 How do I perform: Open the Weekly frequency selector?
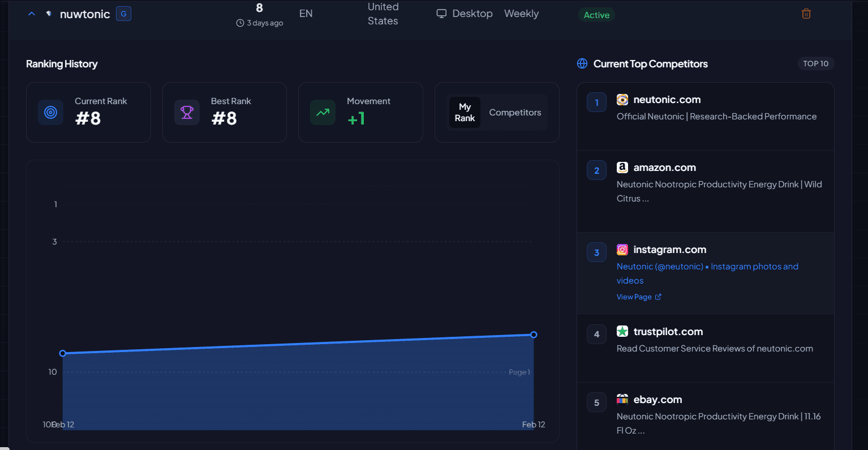pyautogui.click(x=521, y=13)
